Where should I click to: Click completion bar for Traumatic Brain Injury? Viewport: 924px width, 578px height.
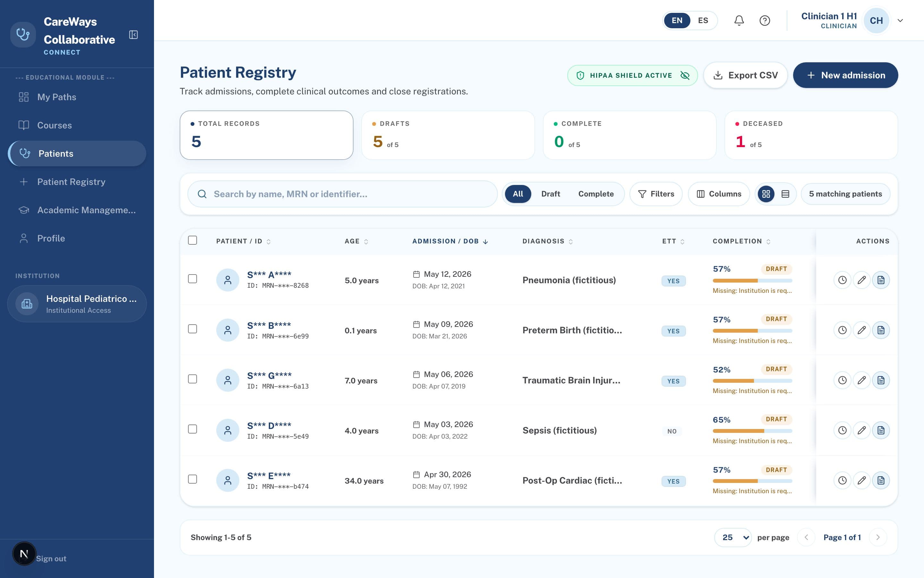pyautogui.click(x=752, y=381)
